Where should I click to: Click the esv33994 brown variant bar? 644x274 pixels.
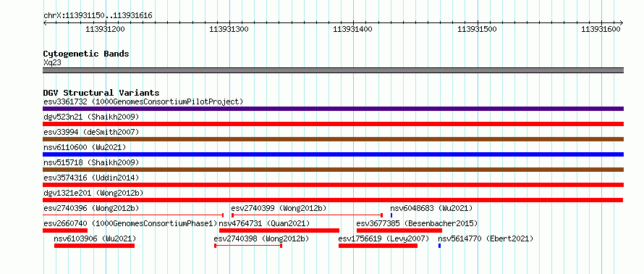[x=333, y=139]
